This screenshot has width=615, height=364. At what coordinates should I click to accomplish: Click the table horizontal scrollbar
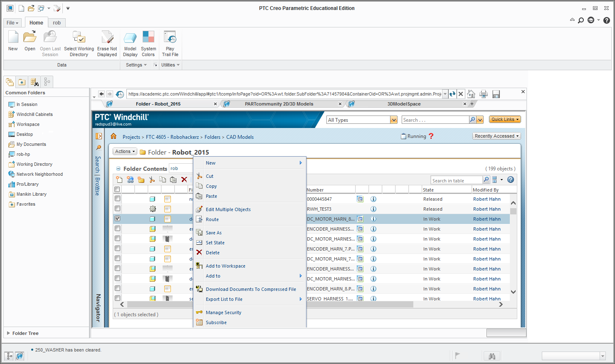point(270,304)
